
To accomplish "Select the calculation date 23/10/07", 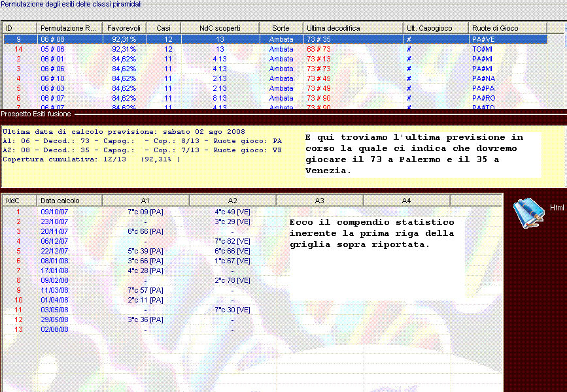I will (54, 222).
